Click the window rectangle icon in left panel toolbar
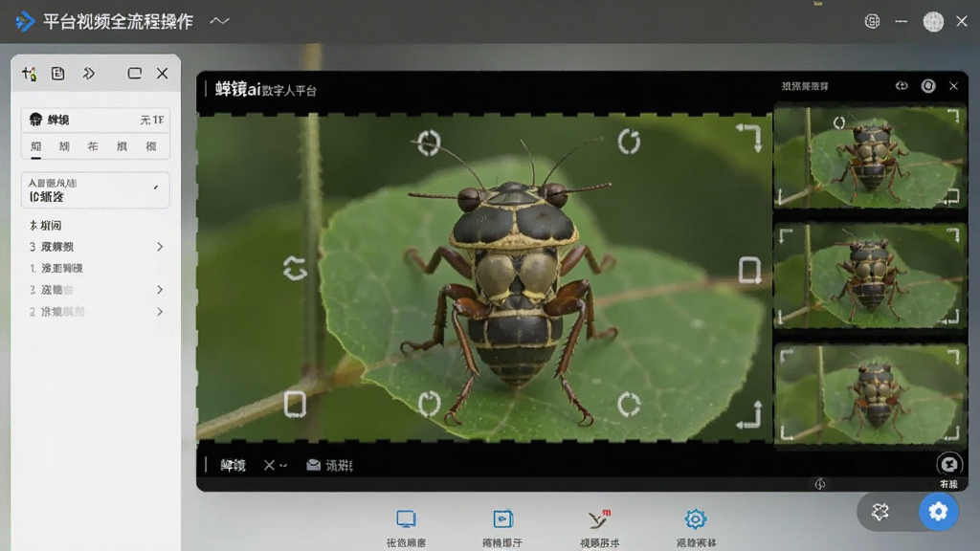This screenshot has width=980, height=551. tap(134, 74)
